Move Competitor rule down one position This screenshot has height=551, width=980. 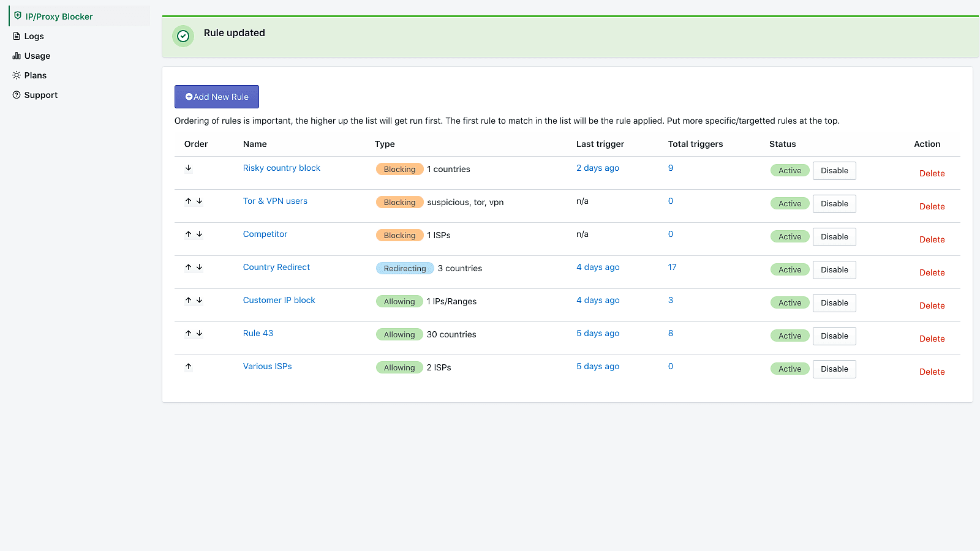point(200,234)
